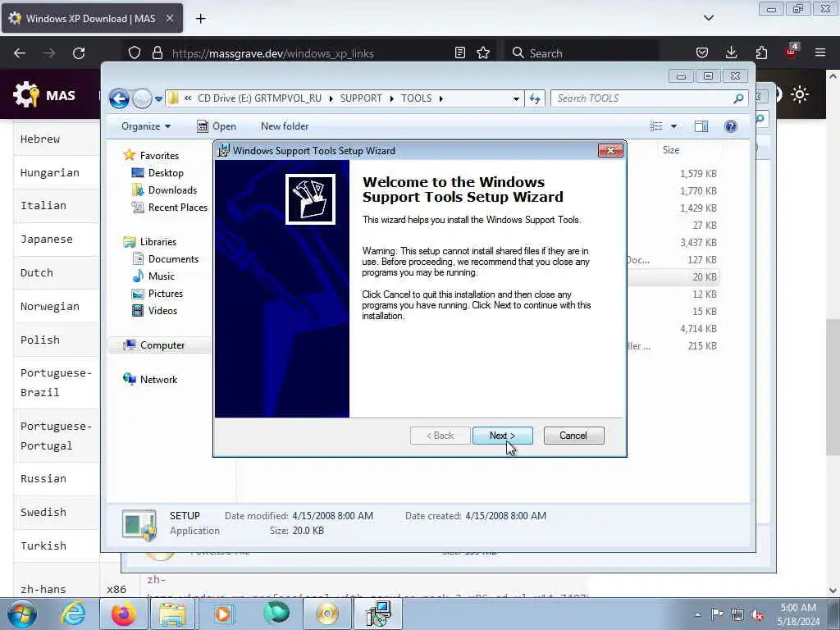Toggle Firefox reader view icon
Viewport: 840px width, 630px height.
(459, 53)
